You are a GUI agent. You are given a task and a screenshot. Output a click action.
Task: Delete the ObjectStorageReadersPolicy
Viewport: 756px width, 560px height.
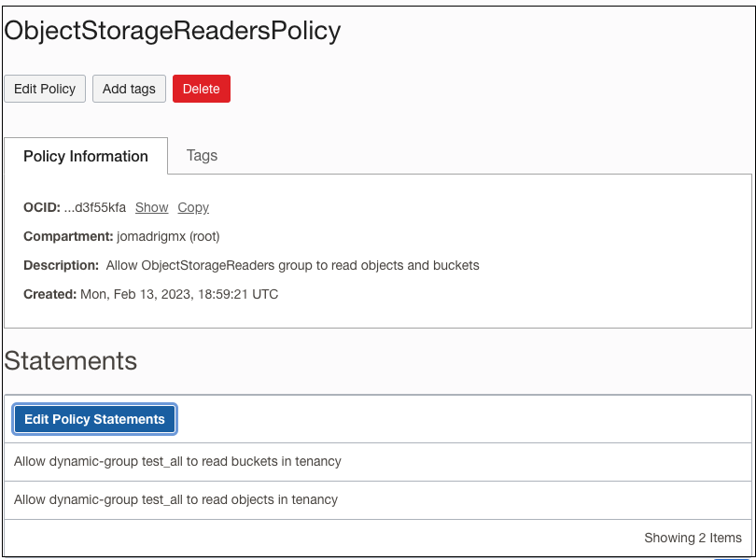point(202,89)
